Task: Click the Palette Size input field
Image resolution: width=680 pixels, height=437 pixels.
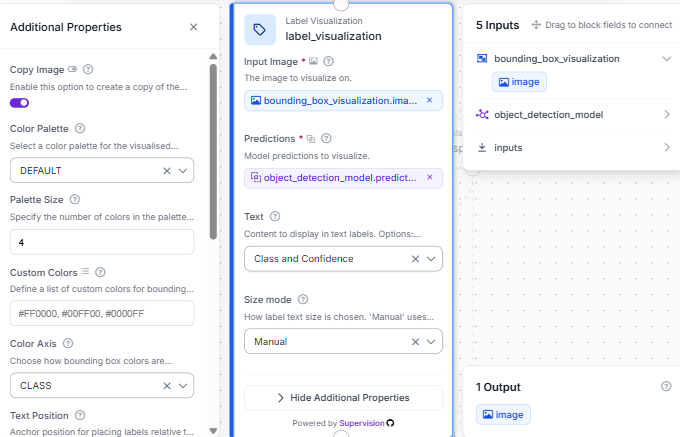Action: [x=102, y=242]
